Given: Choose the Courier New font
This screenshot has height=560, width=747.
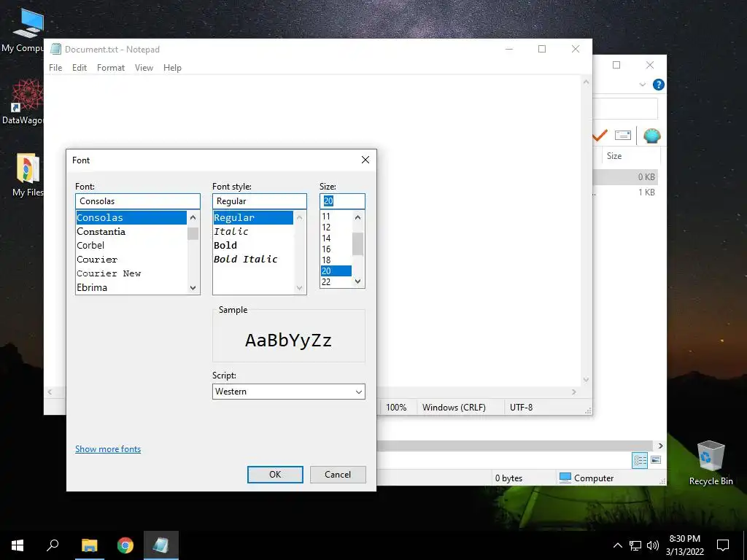Looking at the screenshot, I should click(x=131, y=273).
